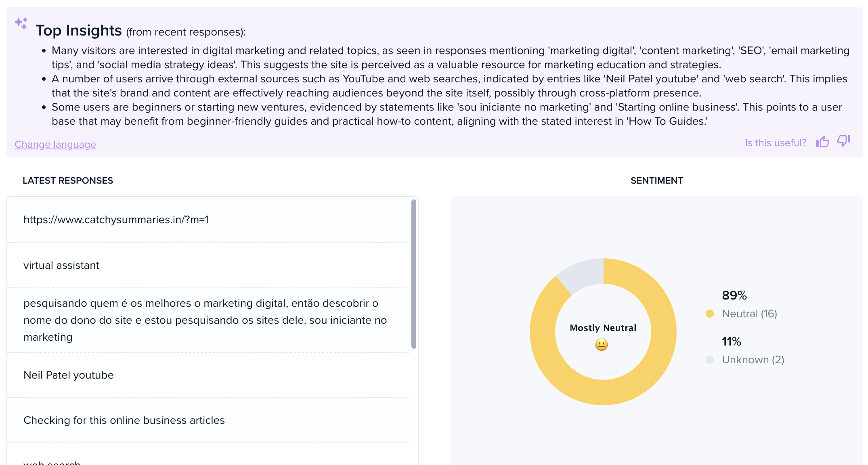
Task: Click the gray Unknown legend dot
Action: [x=709, y=359]
